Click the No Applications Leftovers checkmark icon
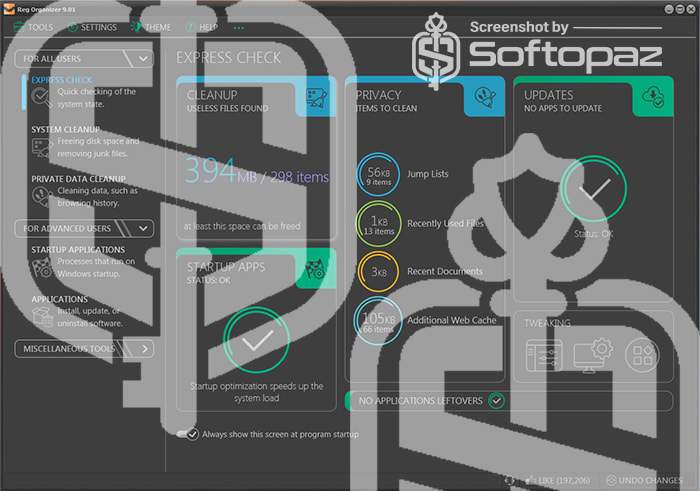 pyautogui.click(x=496, y=401)
